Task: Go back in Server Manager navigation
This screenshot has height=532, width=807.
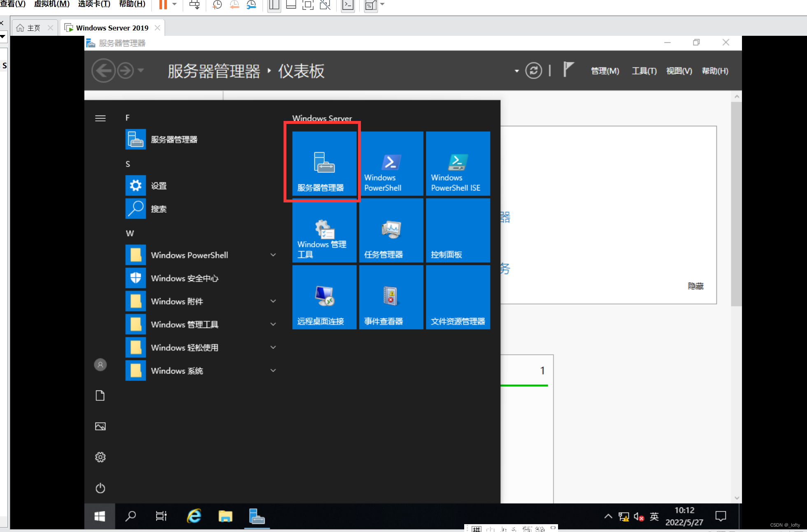Action: 103,71
